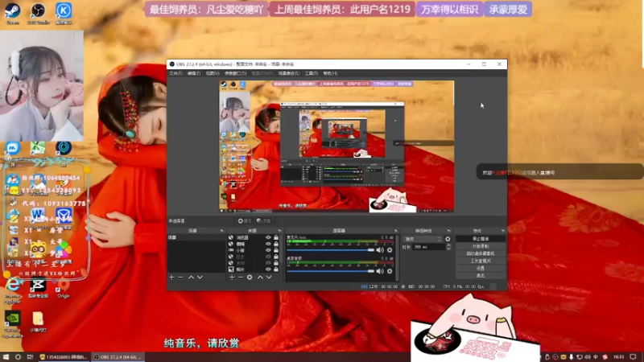Open 剪映专业版 desktop shortcut

click(38, 287)
